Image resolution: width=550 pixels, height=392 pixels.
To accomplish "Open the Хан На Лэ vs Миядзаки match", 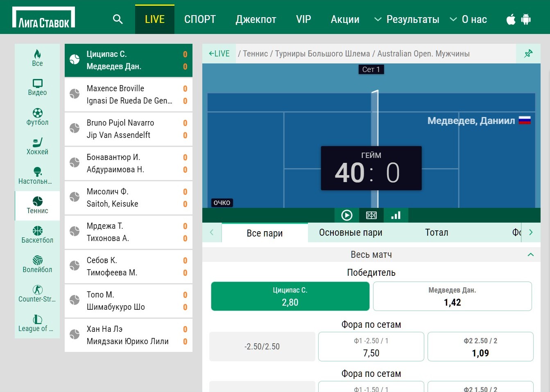I will [129, 335].
